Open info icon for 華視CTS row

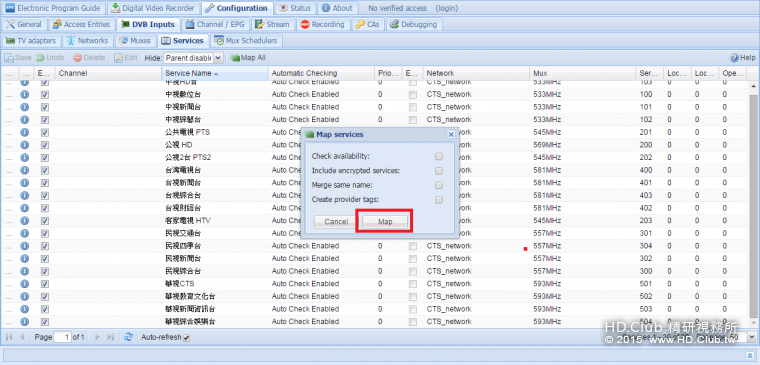coord(24,283)
